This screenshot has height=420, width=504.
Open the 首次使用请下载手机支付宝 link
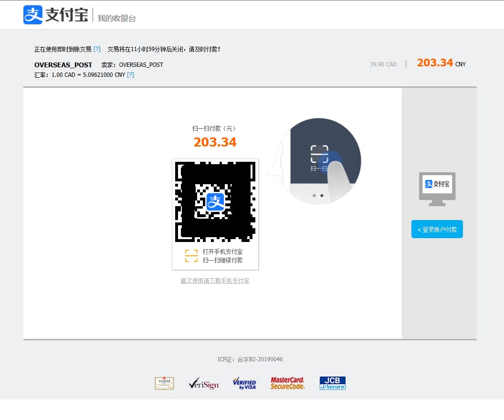click(215, 281)
